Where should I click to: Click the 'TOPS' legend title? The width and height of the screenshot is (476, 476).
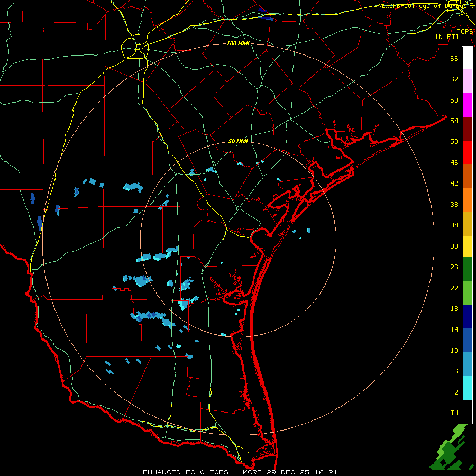pos(465,32)
